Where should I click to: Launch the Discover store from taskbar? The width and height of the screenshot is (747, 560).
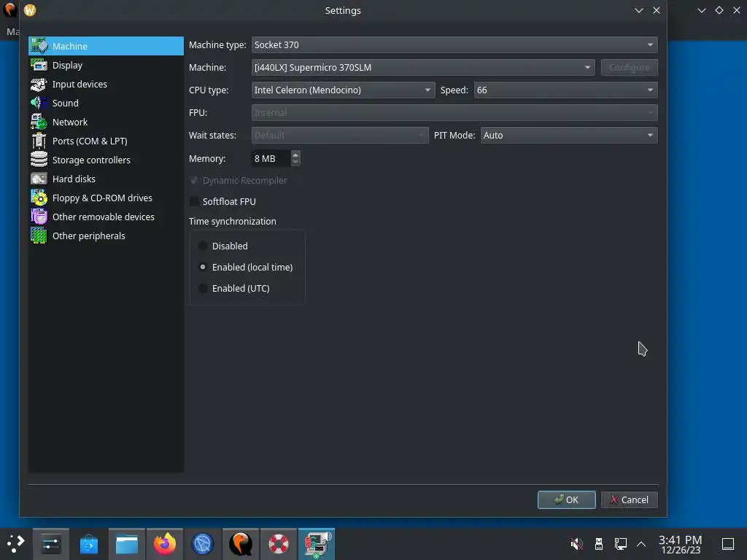tap(88, 544)
